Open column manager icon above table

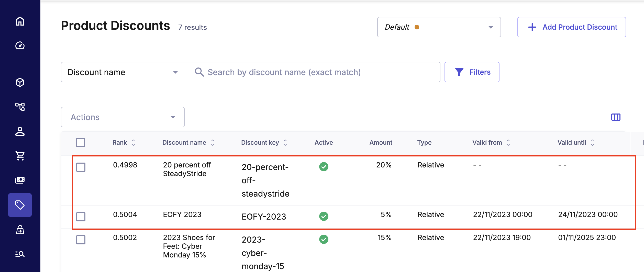[x=616, y=117]
